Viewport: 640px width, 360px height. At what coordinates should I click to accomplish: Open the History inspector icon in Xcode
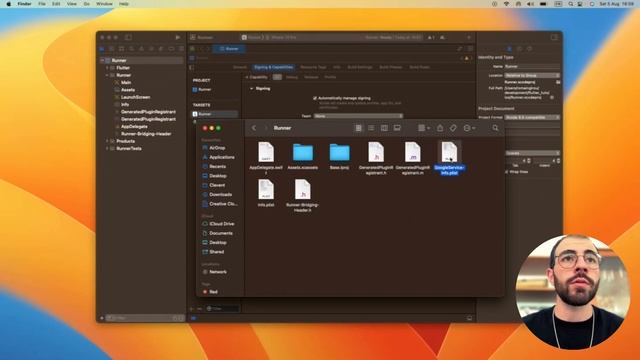click(519, 49)
